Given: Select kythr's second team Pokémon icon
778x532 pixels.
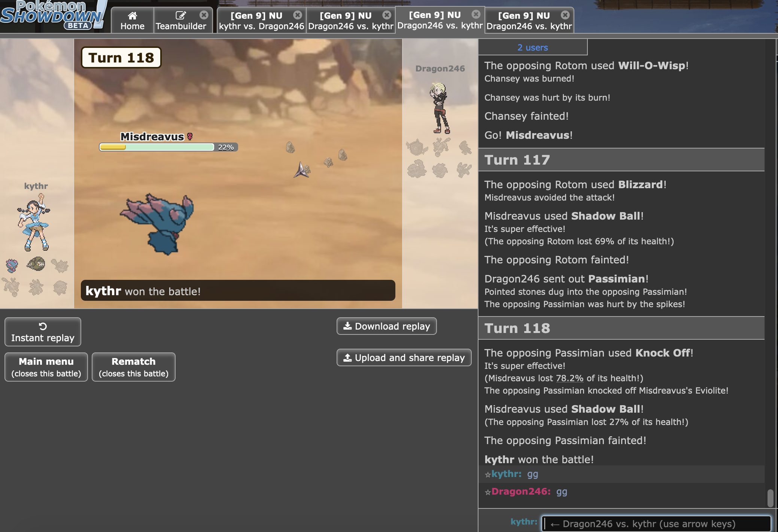Looking at the screenshot, I should (36, 264).
